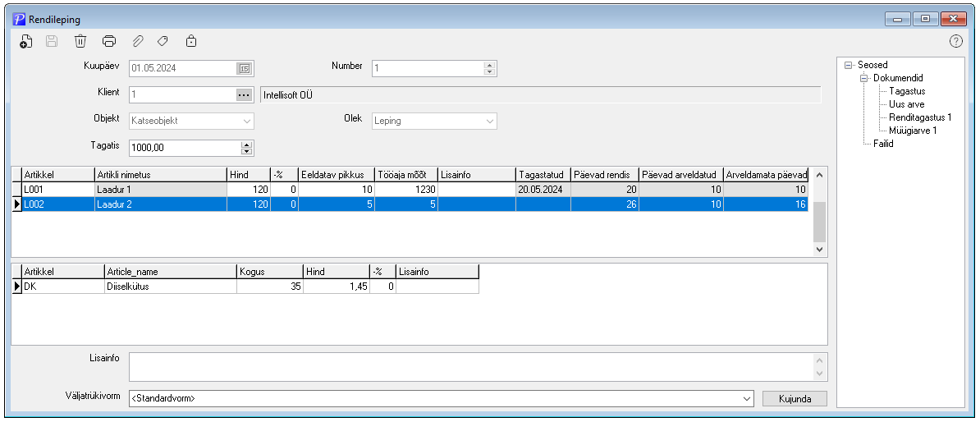Click the Rendileping app logo in title bar

[19, 20]
